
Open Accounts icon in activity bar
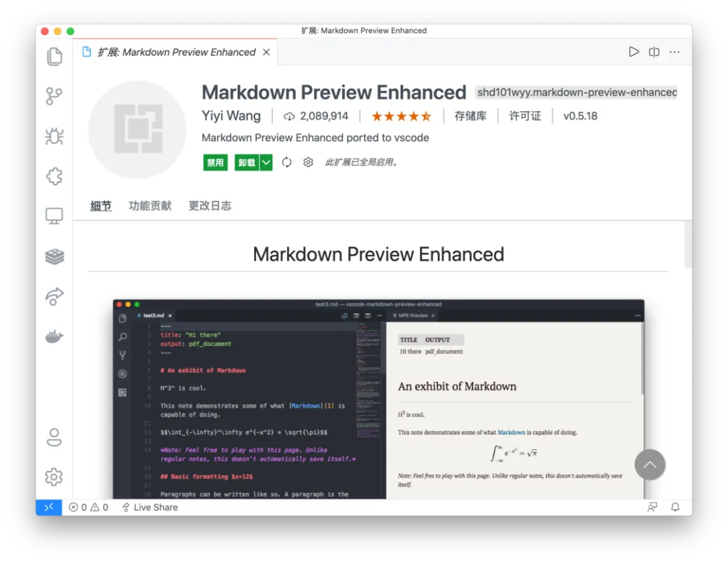[x=55, y=437]
